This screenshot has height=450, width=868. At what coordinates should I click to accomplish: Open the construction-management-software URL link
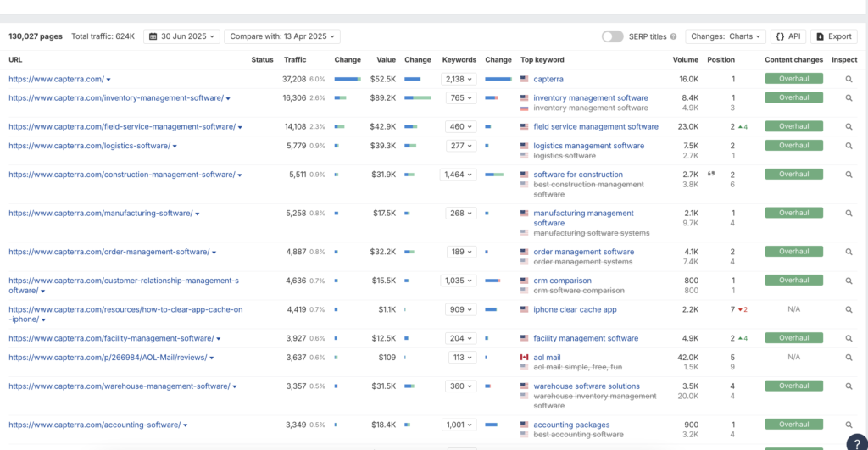pos(122,175)
